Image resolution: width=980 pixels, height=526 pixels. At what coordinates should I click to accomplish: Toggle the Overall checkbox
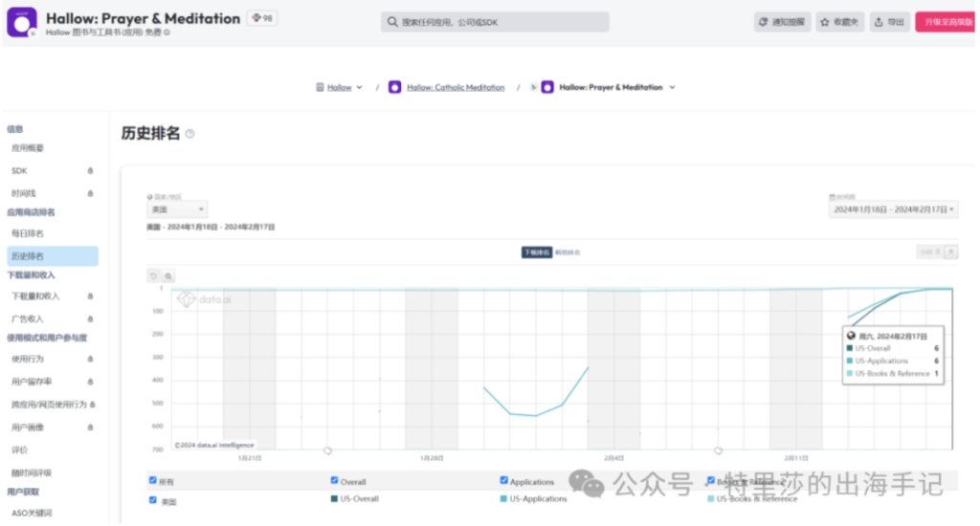tap(334, 480)
